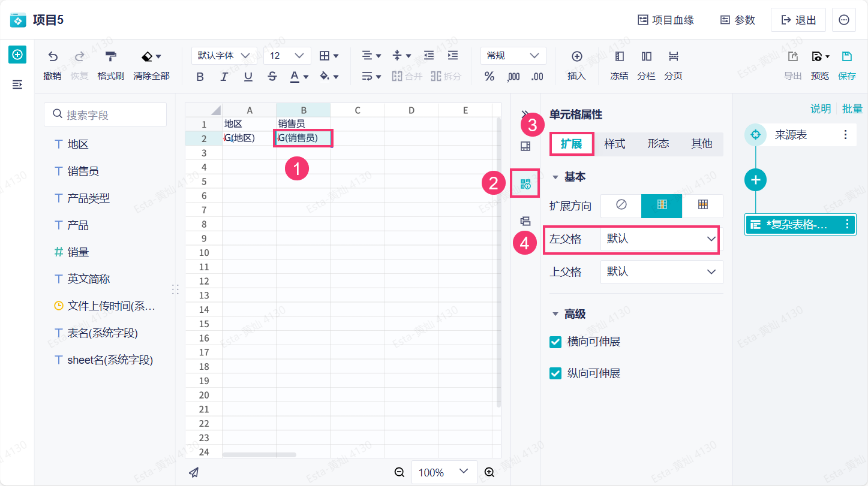This screenshot has height=486, width=868.
Task: Click the green add button in left sidebar
Action: click(17, 55)
